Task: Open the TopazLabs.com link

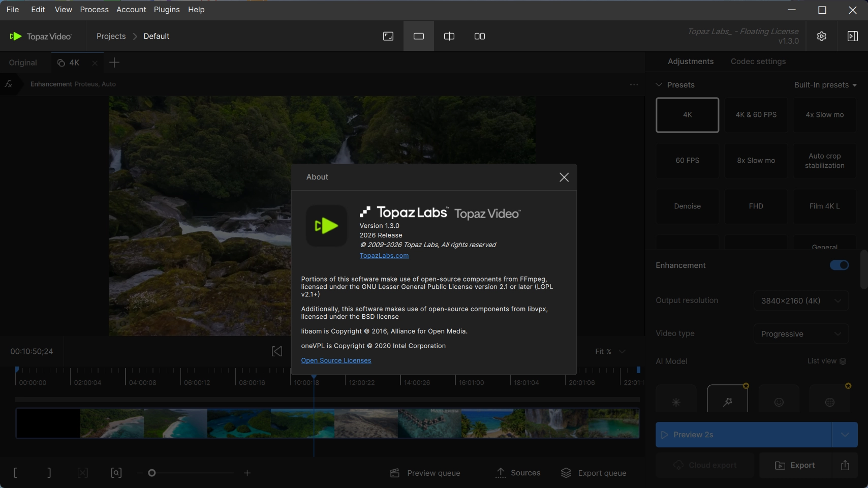Action: 384,256
